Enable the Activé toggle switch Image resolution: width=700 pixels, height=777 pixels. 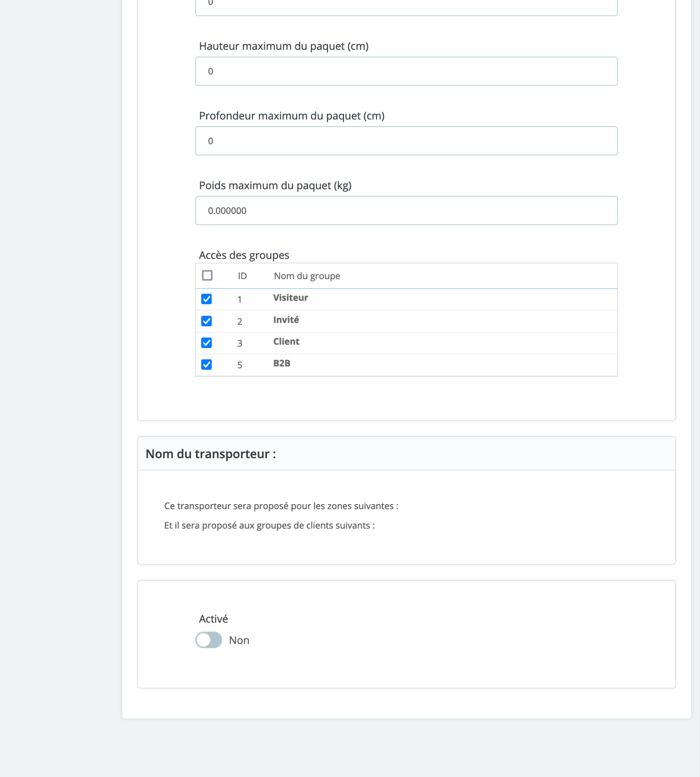209,640
